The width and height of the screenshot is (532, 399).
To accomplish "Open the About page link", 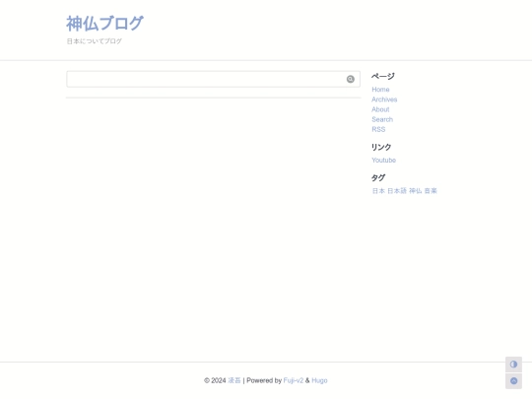I will (380, 109).
